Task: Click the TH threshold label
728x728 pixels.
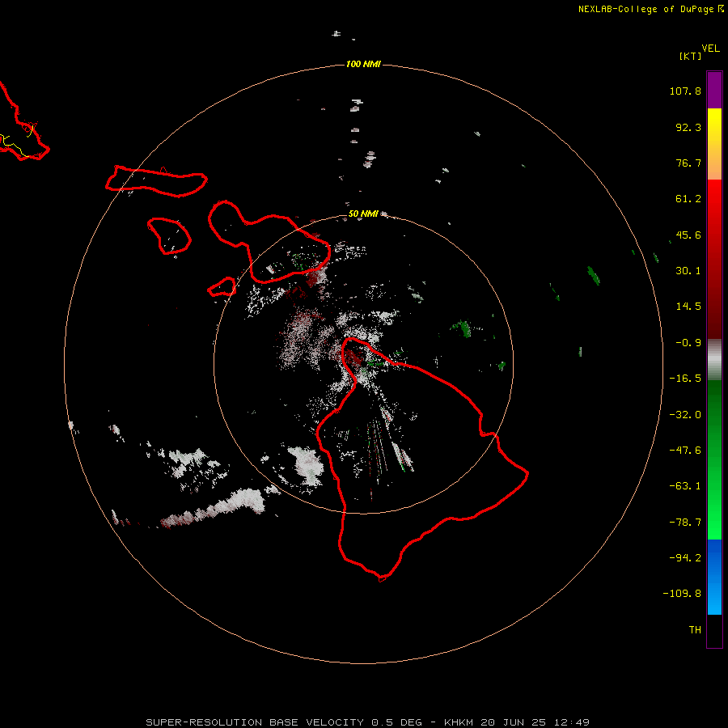Action: pyautogui.click(x=695, y=629)
